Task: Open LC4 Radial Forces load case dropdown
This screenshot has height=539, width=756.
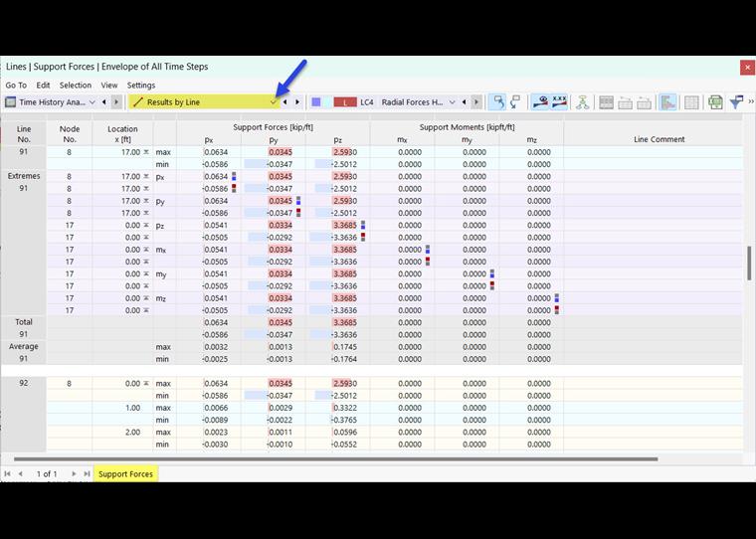Action: pos(452,102)
